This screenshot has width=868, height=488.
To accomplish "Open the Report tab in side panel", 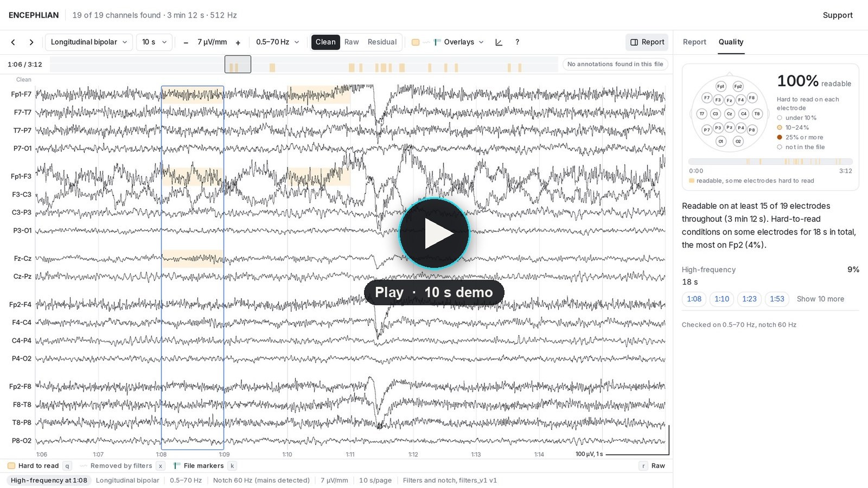I will 694,42.
